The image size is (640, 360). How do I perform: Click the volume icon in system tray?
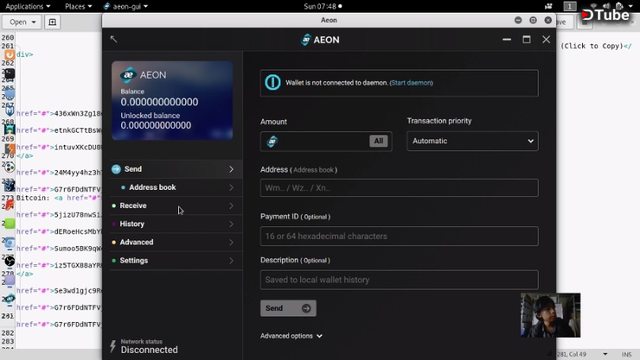(607, 6)
